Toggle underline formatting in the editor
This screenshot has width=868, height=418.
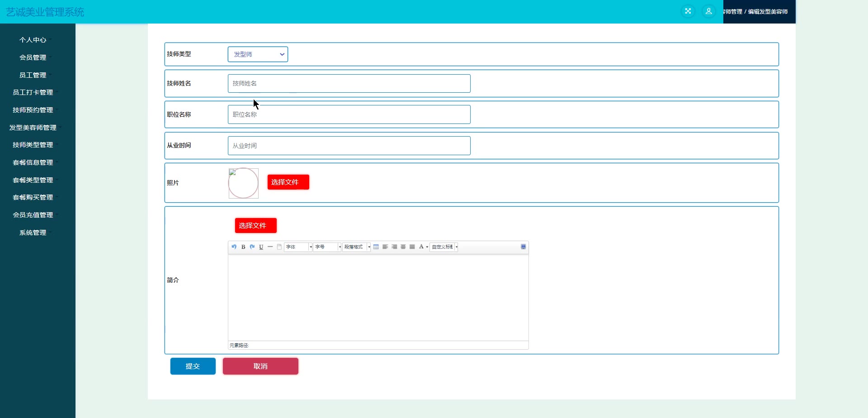pos(261,247)
